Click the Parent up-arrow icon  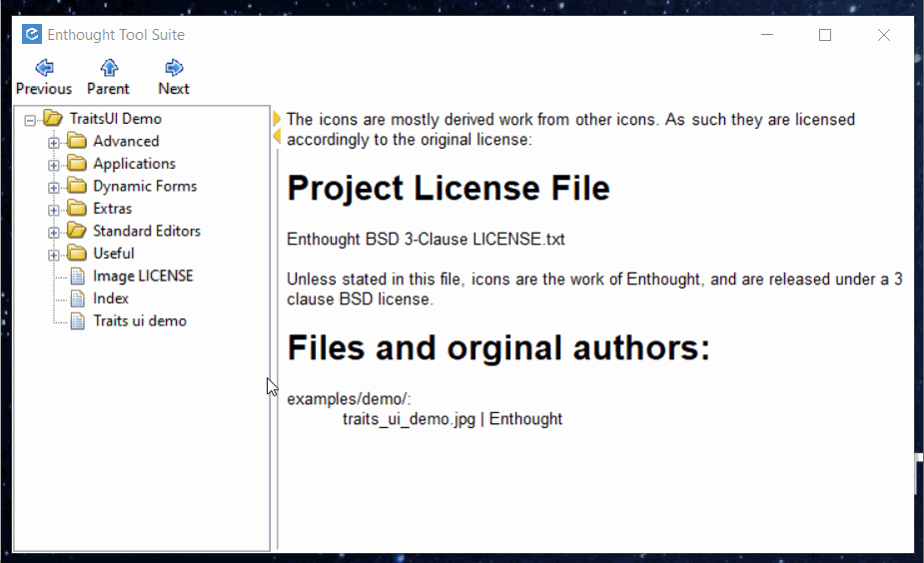click(109, 68)
